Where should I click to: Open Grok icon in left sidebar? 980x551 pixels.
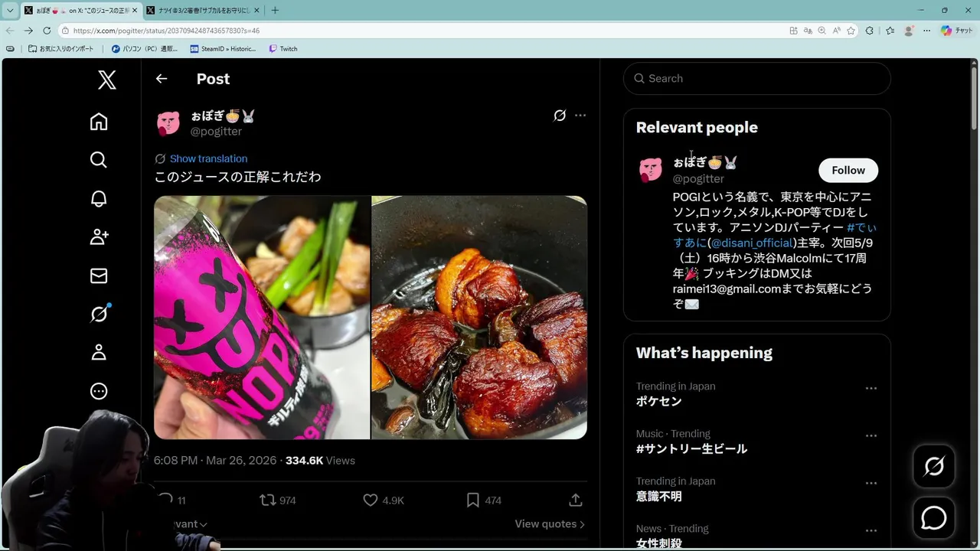coord(99,314)
